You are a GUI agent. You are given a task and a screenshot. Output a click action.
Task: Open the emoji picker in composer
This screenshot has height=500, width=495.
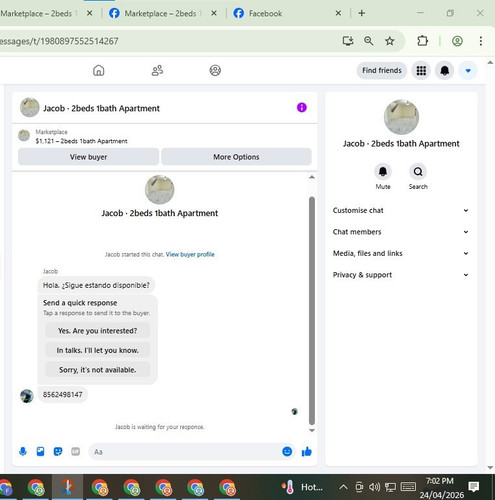pyautogui.click(x=287, y=451)
